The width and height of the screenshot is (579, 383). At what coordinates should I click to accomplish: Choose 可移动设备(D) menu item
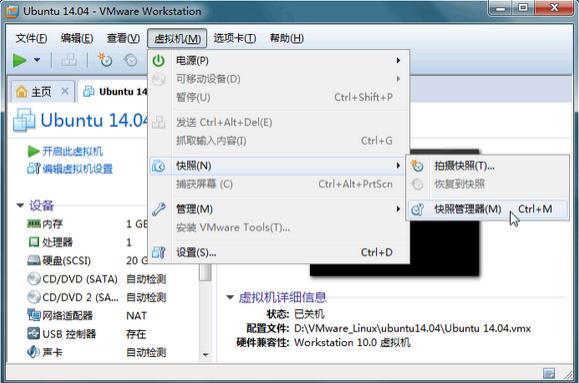(x=279, y=79)
